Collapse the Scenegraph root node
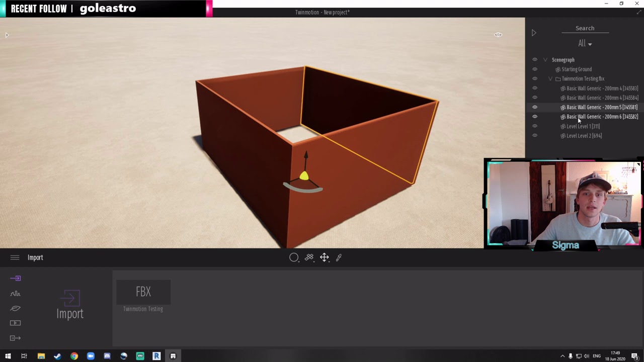Image resolution: width=644 pixels, height=362 pixels. 545,60
